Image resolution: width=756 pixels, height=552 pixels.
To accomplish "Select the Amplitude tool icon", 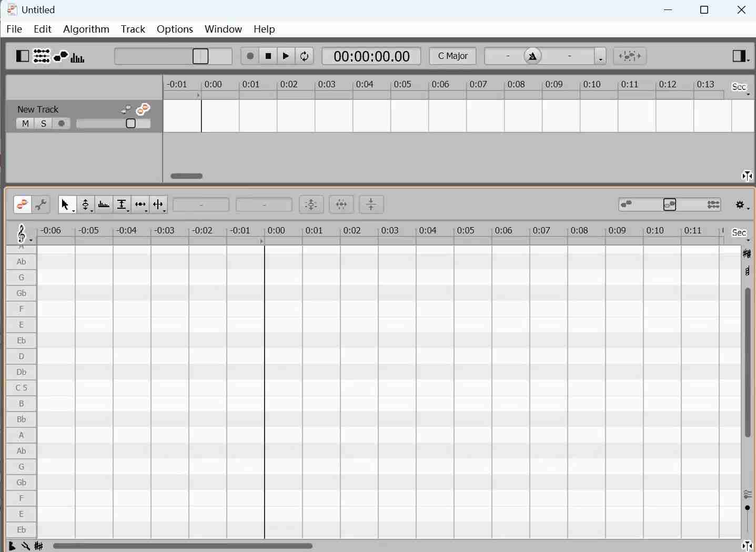I will coord(122,205).
